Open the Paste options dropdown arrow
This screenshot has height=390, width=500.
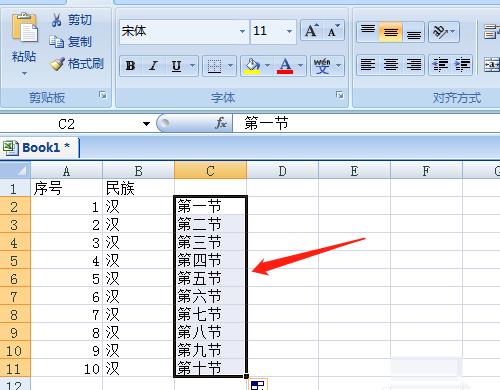(x=24, y=73)
